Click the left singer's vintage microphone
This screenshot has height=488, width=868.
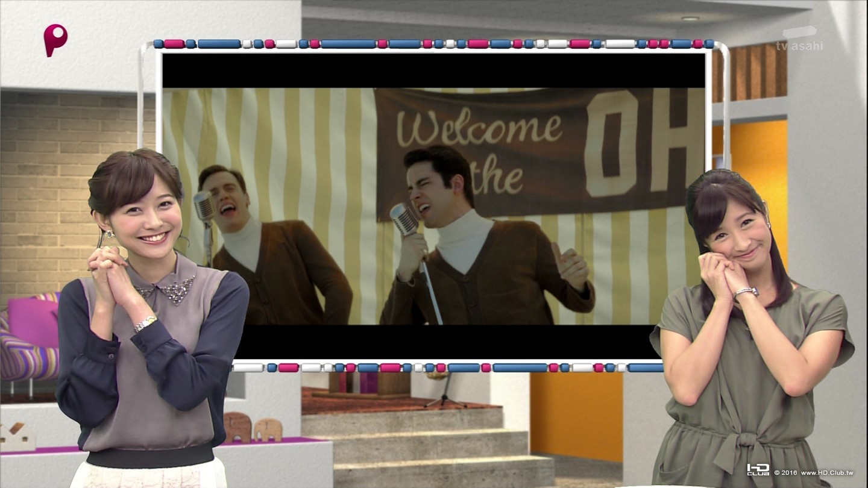pyautogui.click(x=203, y=206)
